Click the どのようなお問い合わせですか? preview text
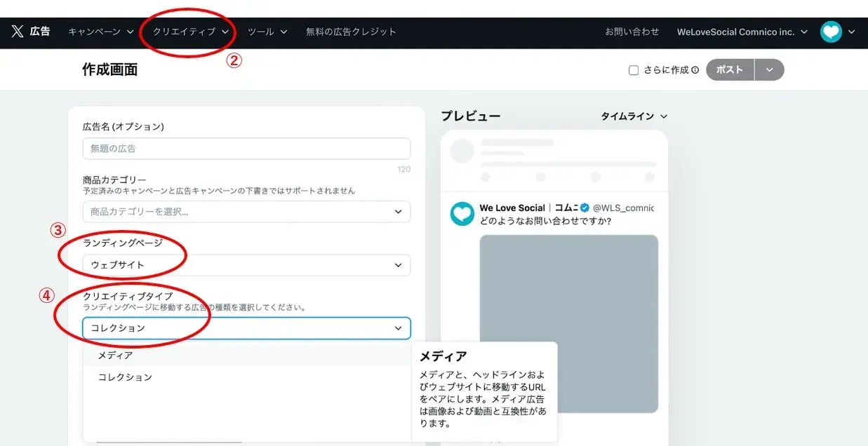The image size is (868, 446). click(x=545, y=222)
